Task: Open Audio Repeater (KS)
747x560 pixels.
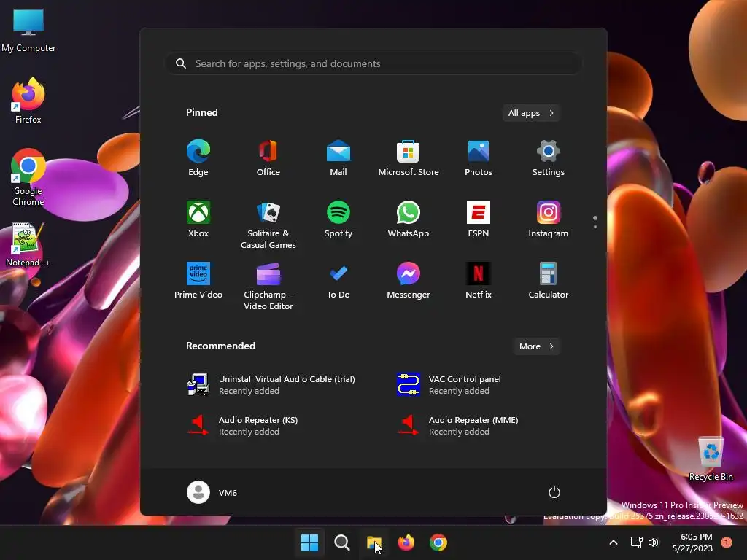Action: click(x=243, y=426)
